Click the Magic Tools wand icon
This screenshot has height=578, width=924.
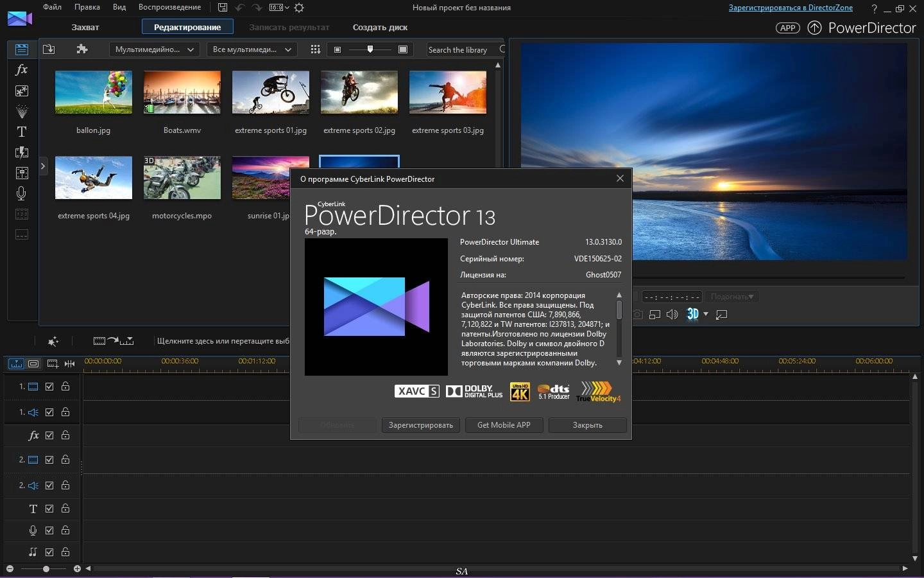tap(53, 341)
